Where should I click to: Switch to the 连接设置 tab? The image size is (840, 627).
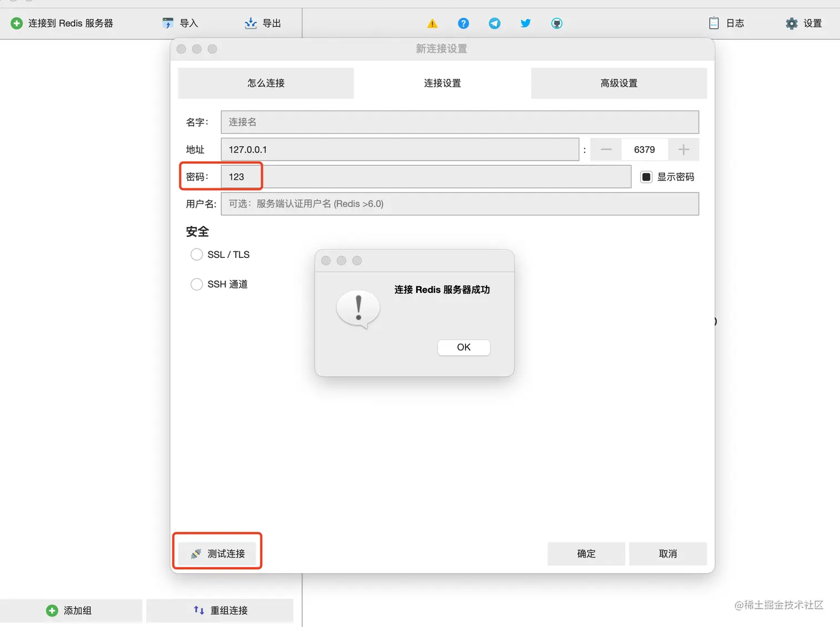442,83
